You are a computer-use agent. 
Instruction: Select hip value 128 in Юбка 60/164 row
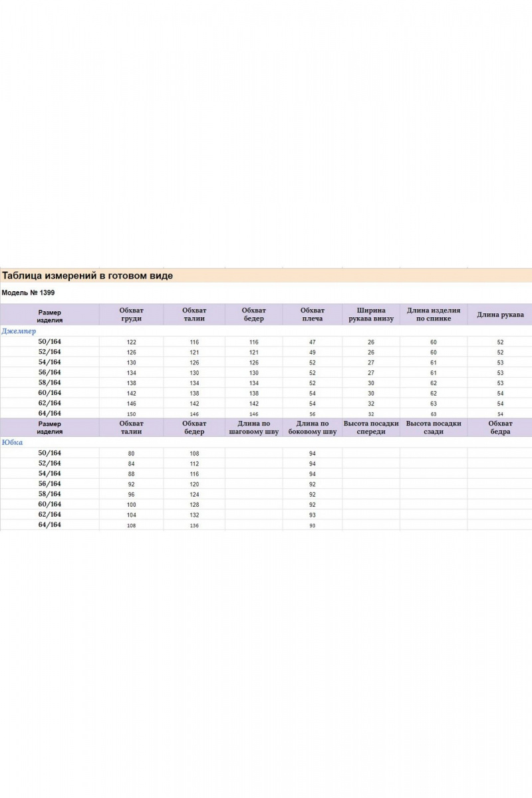[x=194, y=505]
